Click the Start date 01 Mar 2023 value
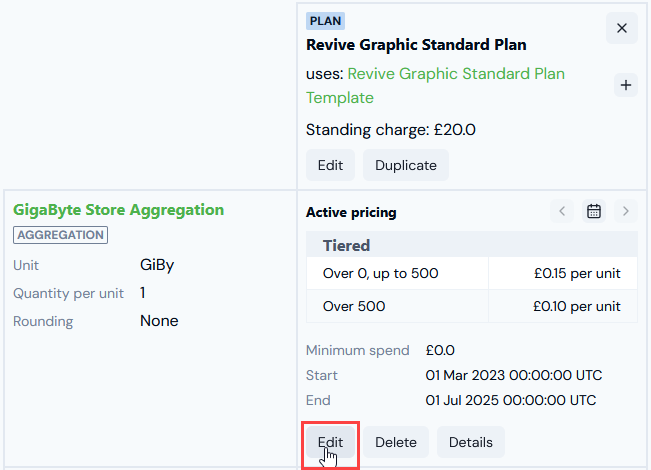Screen dimensions: 651x470 click(x=514, y=375)
